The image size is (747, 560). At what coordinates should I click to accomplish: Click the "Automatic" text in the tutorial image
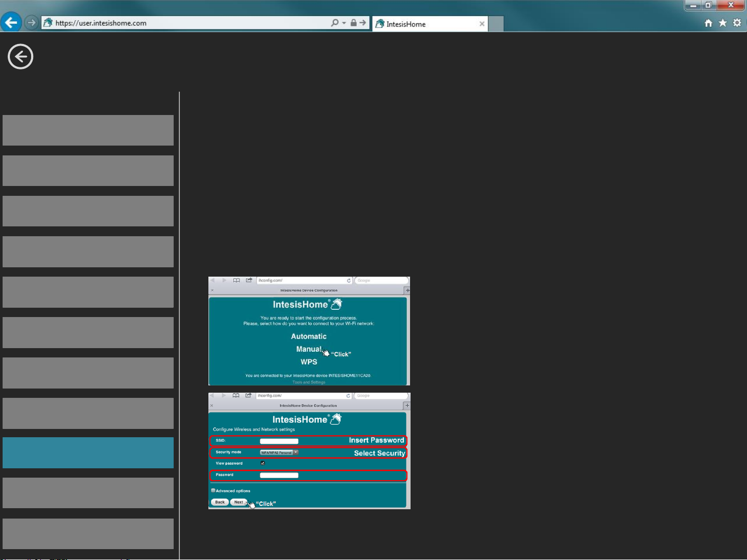tap(309, 336)
